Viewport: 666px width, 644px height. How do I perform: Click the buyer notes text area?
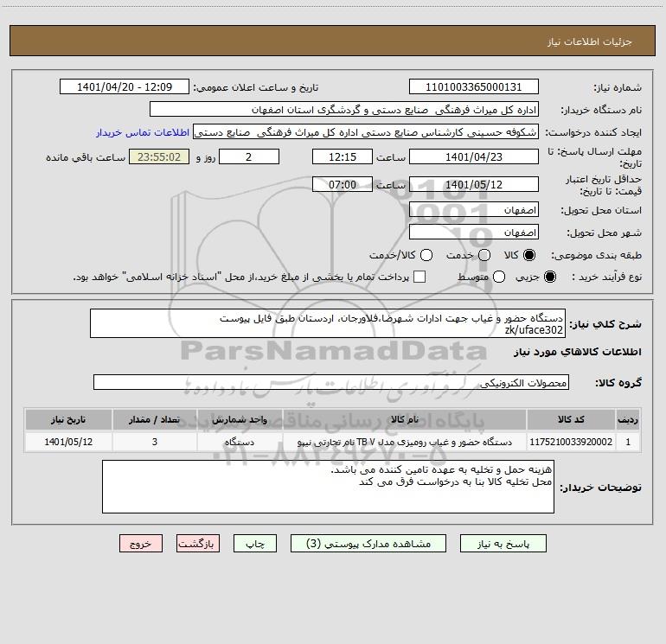328,487
